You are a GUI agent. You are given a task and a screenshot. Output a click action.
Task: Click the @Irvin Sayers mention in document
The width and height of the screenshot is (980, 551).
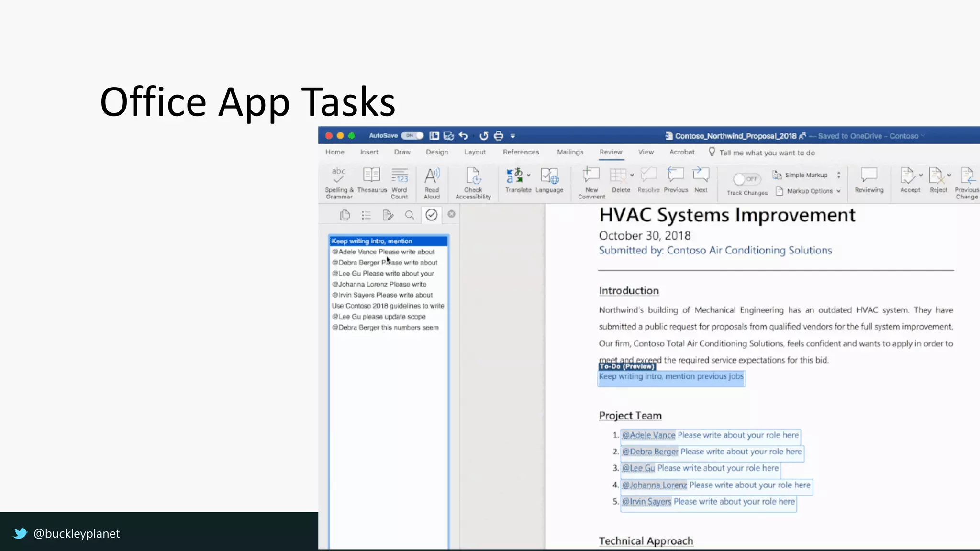tap(646, 502)
